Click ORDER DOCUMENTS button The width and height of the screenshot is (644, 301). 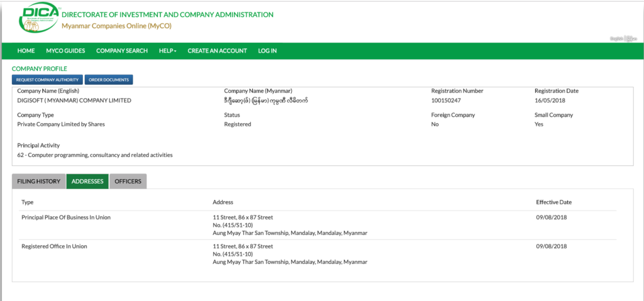[109, 80]
